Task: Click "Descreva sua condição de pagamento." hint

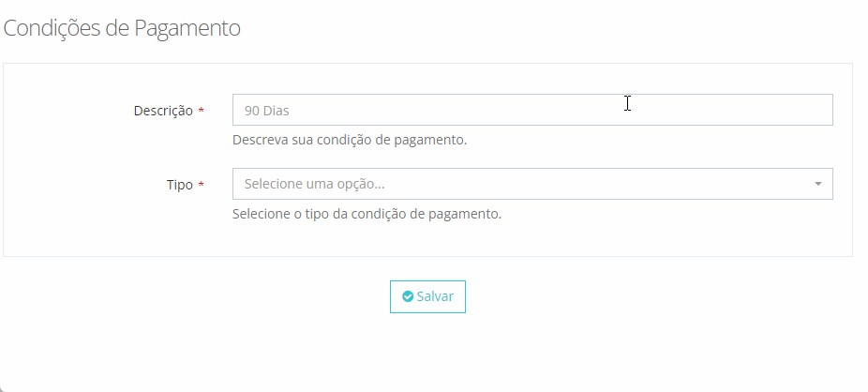Action: 350,141
